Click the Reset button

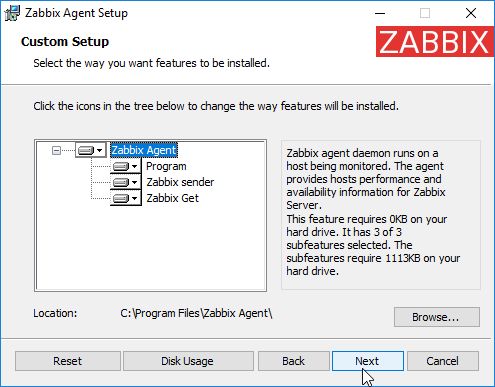click(x=68, y=361)
